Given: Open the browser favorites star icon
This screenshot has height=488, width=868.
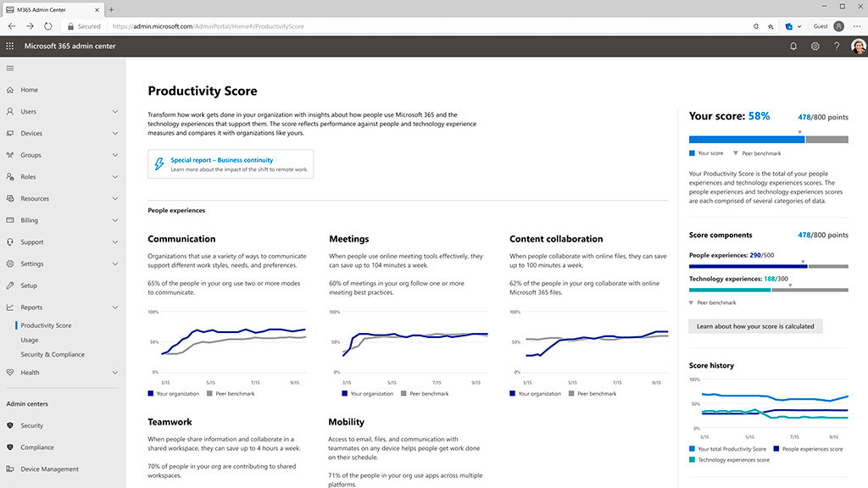Looking at the screenshot, I should 771,26.
